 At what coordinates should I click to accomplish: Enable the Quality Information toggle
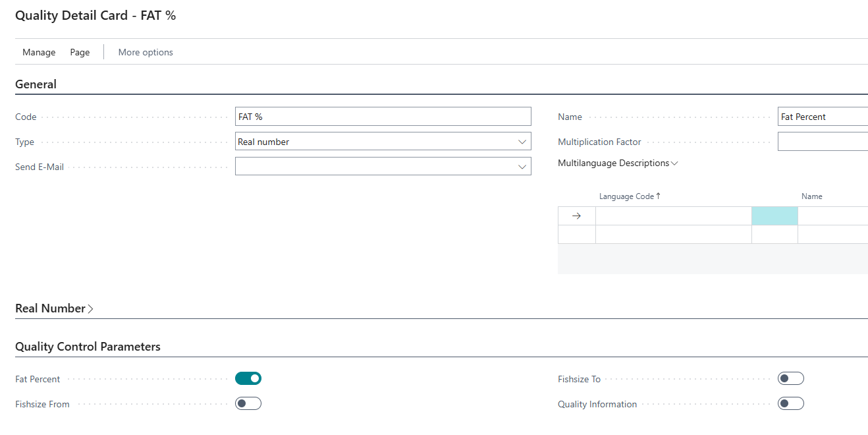point(790,403)
